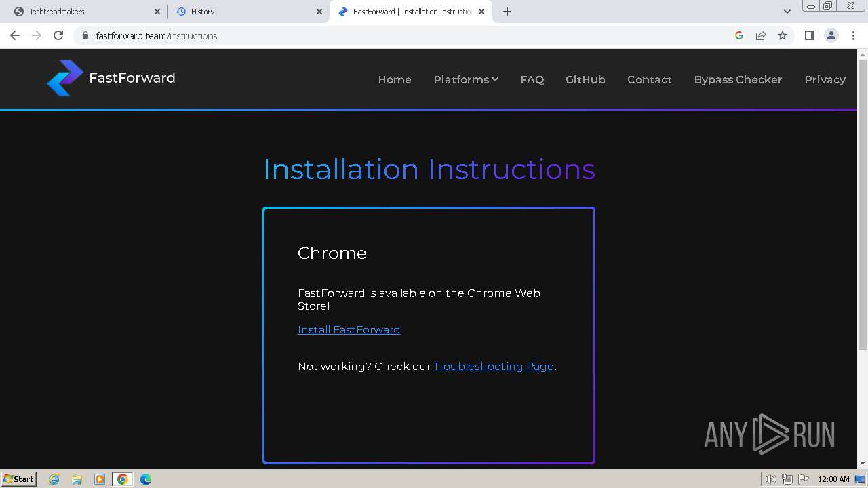Click the volume tray icon
868x488 pixels.
pos(770,479)
